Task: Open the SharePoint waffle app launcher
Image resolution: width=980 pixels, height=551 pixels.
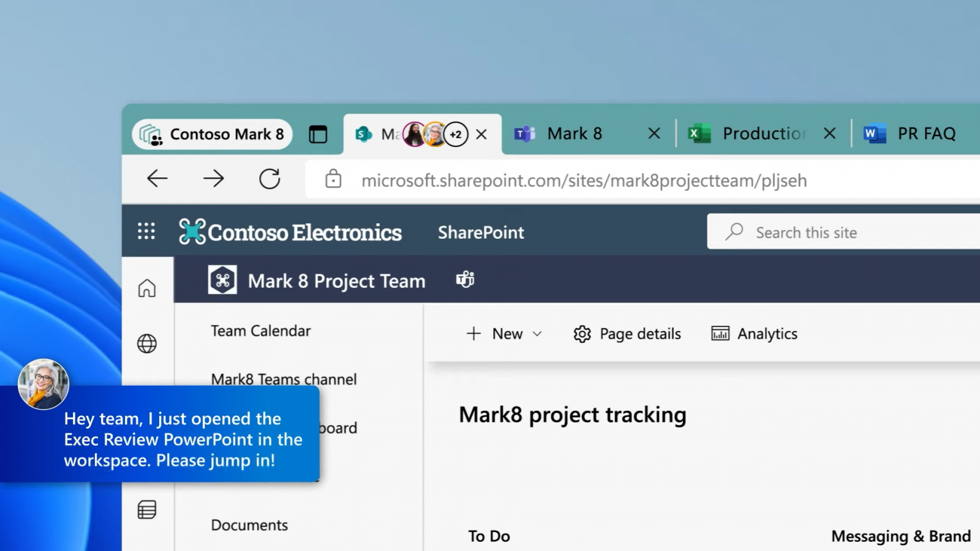Action: [146, 231]
